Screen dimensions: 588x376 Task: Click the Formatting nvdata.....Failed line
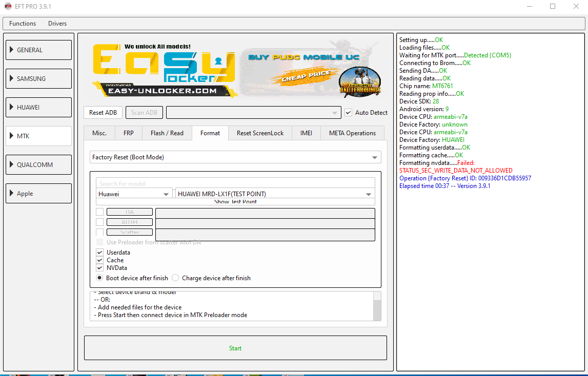click(437, 163)
